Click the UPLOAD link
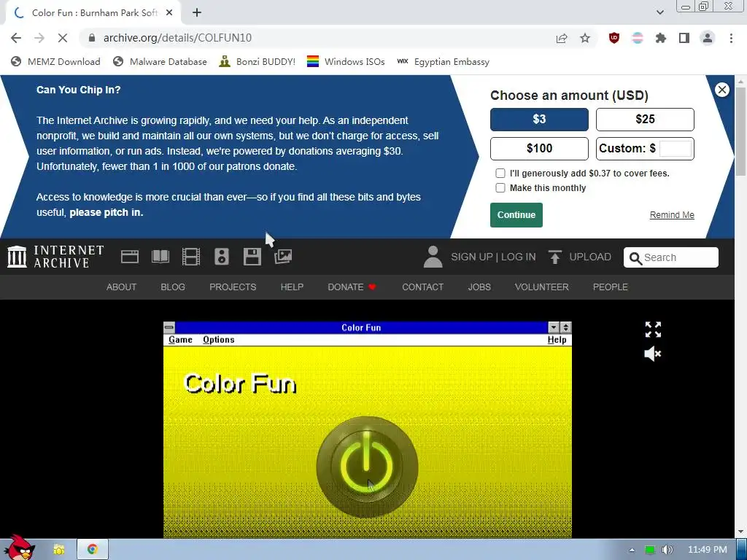 [x=580, y=257]
